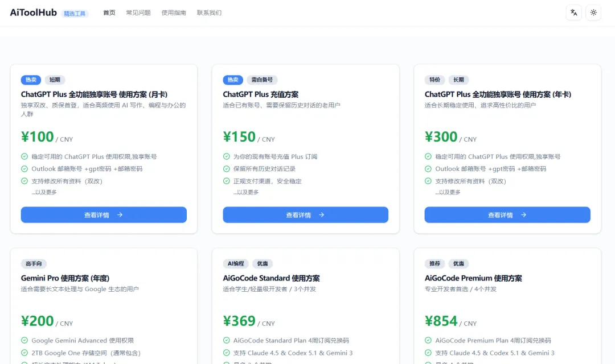The image size is (615, 364).
Task: Click the 长期 tag on 年卡 card
Action: pos(458,80)
